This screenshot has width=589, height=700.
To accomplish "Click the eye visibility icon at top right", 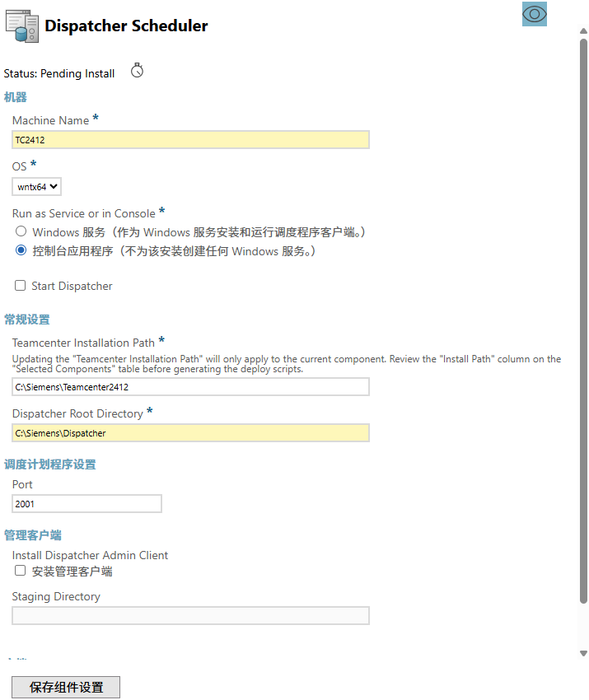I will [534, 14].
